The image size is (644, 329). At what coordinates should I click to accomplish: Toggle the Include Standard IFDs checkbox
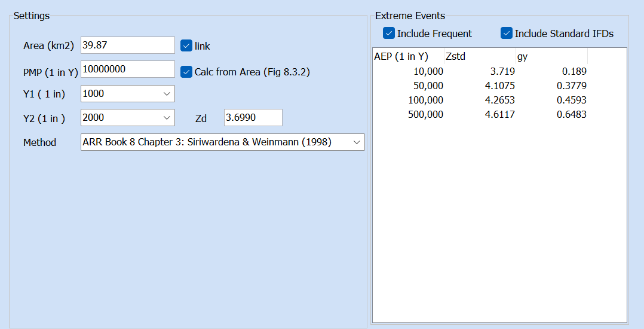(507, 33)
